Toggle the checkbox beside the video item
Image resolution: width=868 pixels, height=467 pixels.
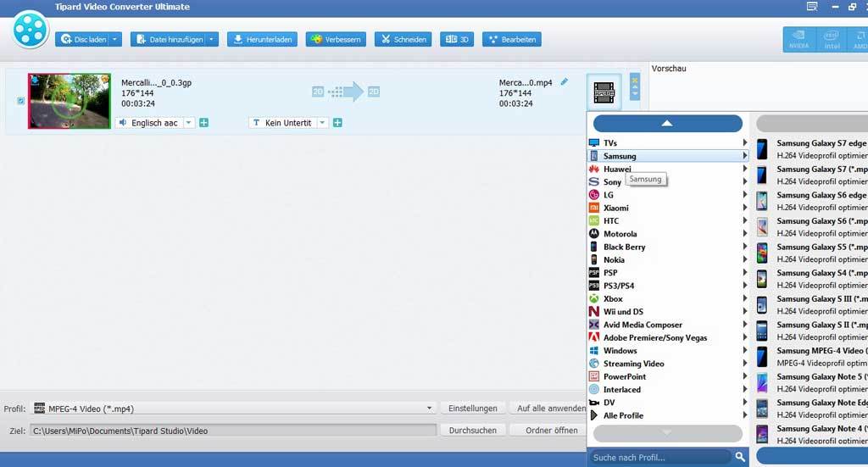(20, 101)
